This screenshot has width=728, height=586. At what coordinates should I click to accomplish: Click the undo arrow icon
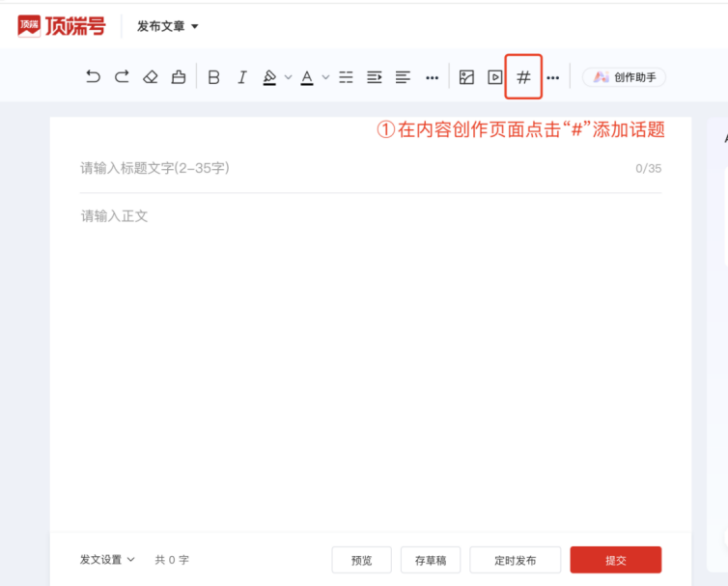click(93, 77)
